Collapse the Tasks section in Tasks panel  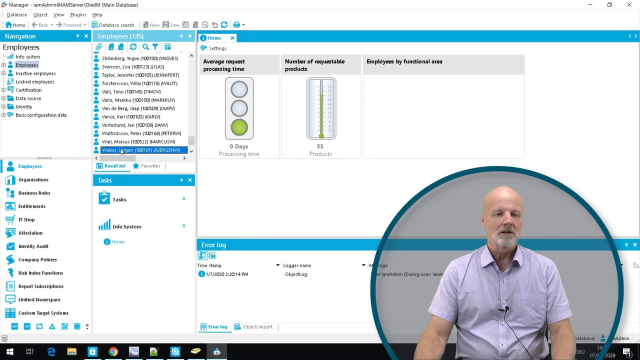[184, 199]
